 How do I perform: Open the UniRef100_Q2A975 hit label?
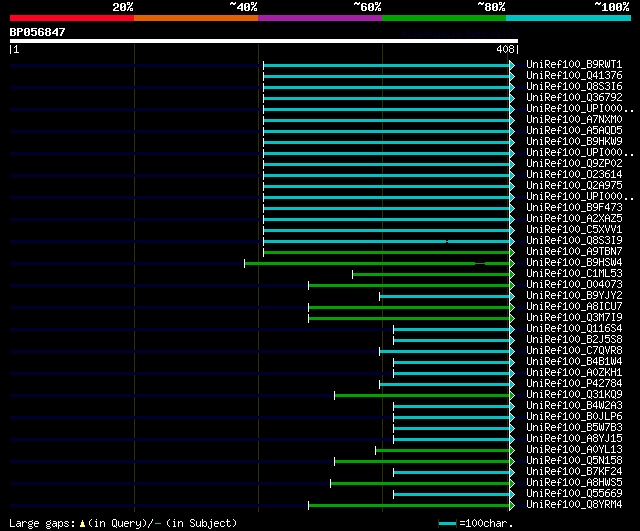pyautogui.click(x=574, y=186)
